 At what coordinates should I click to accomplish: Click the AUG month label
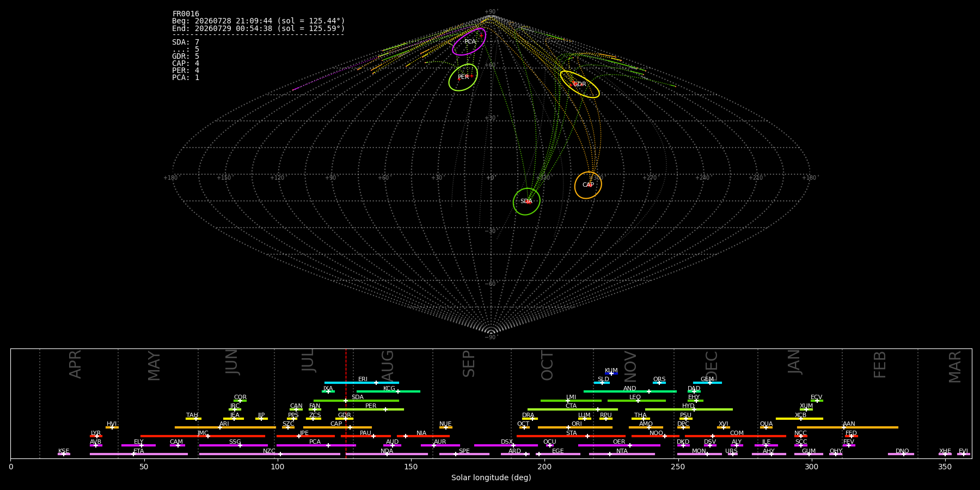(388, 364)
